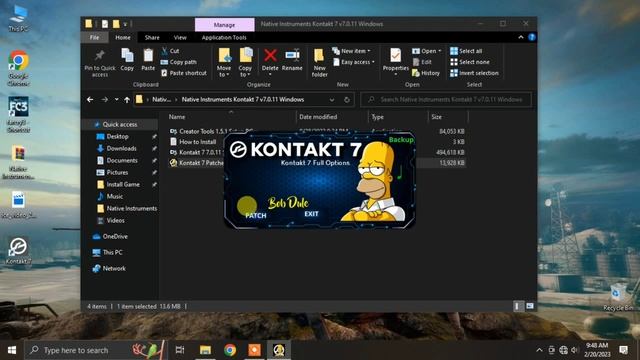The image size is (640, 360).
Task: Open the Recent locations dropdown arrow
Action: 117,100
